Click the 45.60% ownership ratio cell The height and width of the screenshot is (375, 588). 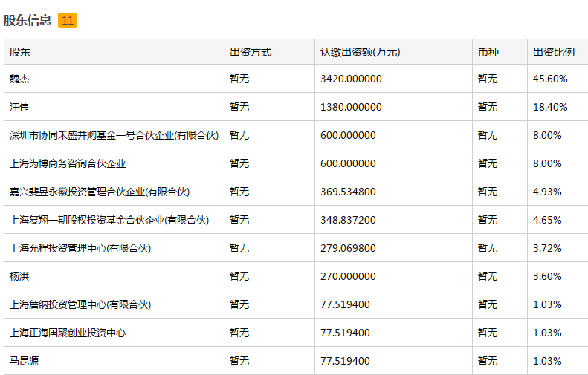[x=550, y=79]
